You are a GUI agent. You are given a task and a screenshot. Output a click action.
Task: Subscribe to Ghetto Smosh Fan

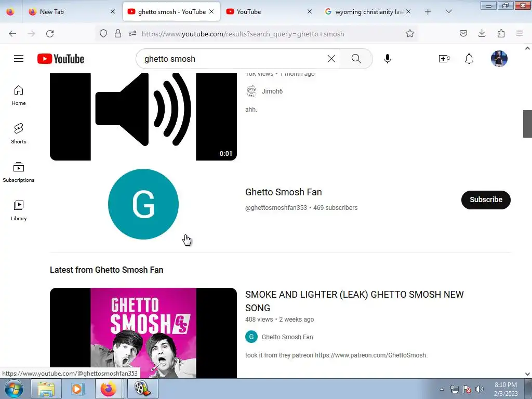[x=486, y=200]
